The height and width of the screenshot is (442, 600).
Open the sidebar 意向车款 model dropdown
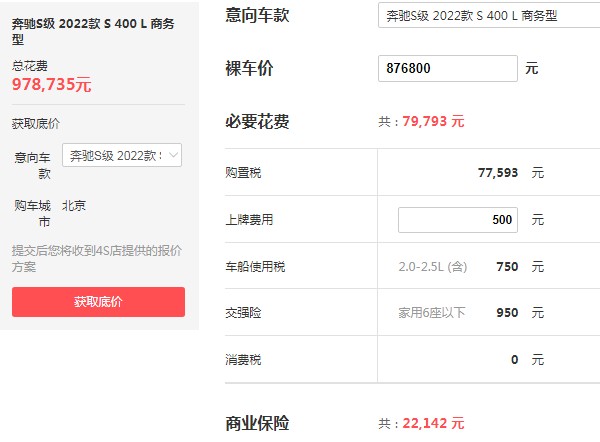click(122, 155)
